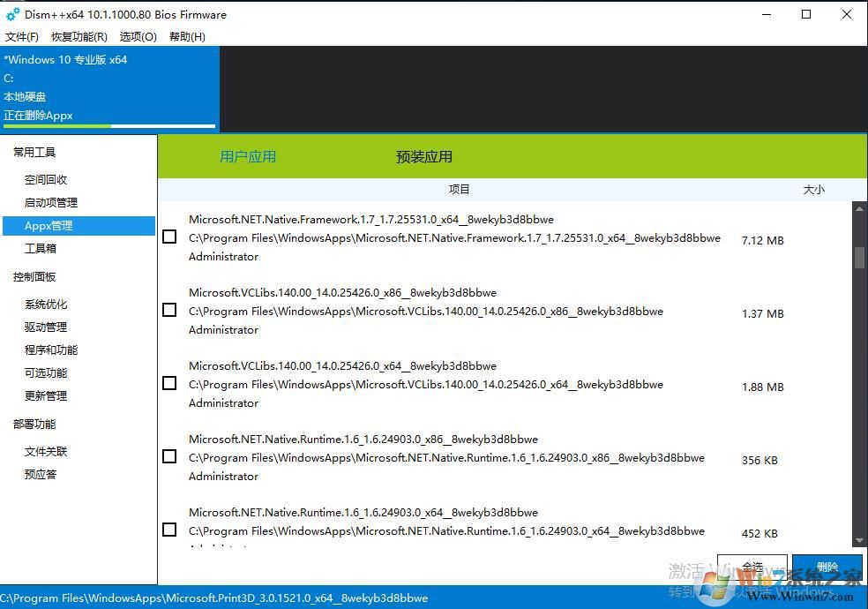868x609 pixels.
Task: Click the Microsoft.NET.Native.Framework.1.7_1.7.25531.0_x64 package name
Action: click(x=370, y=219)
